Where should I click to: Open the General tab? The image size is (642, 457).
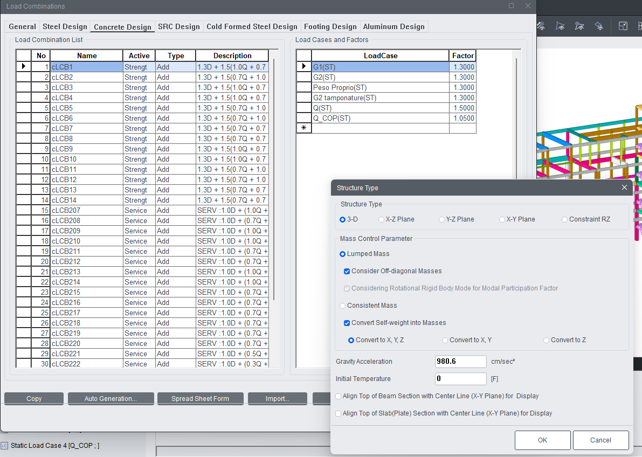(22, 27)
